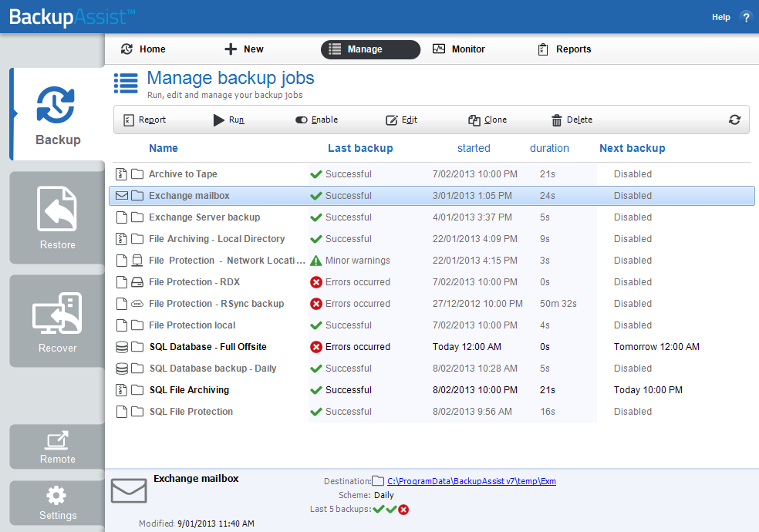
Task: Select the File Protection - RDX job
Action: coord(432,282)
